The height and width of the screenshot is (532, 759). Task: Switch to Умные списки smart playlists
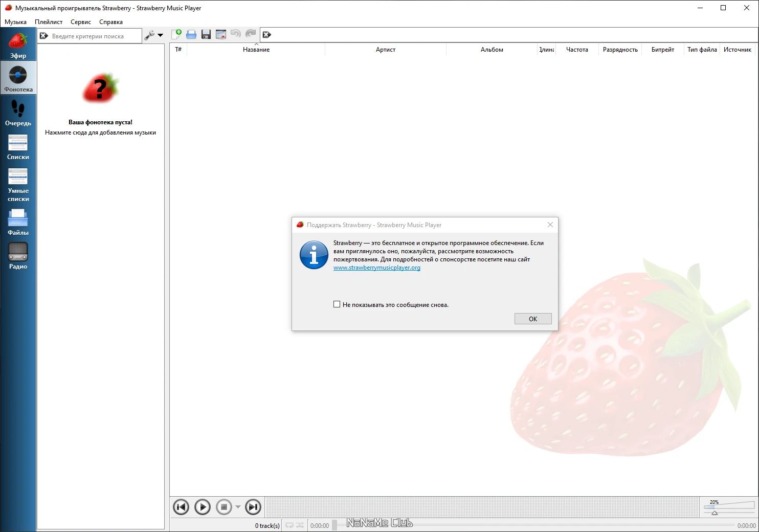click(x=18, y=184)
